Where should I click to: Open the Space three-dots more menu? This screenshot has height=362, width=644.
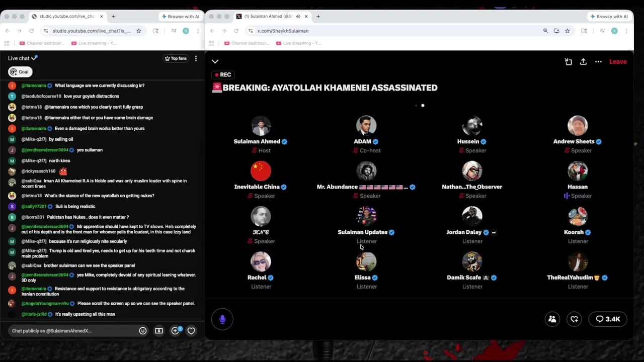598,62
